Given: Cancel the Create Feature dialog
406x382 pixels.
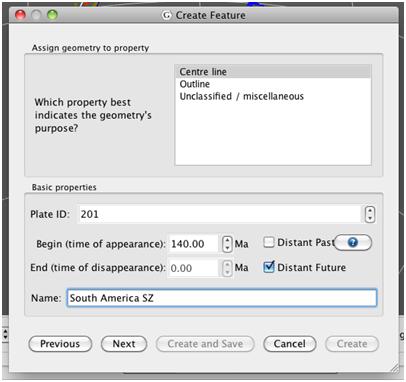Looking at the screenshot, I should click(289, 344).
